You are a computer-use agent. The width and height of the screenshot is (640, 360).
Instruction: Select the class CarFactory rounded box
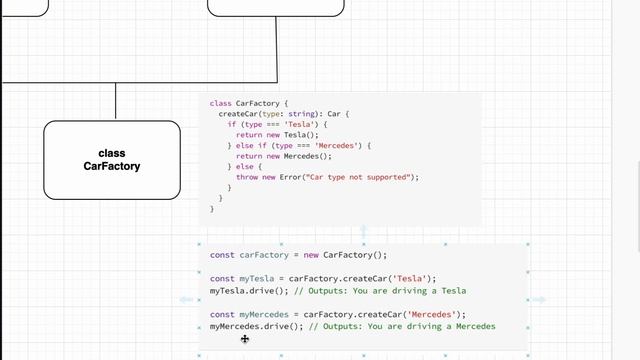coord(112,160)
